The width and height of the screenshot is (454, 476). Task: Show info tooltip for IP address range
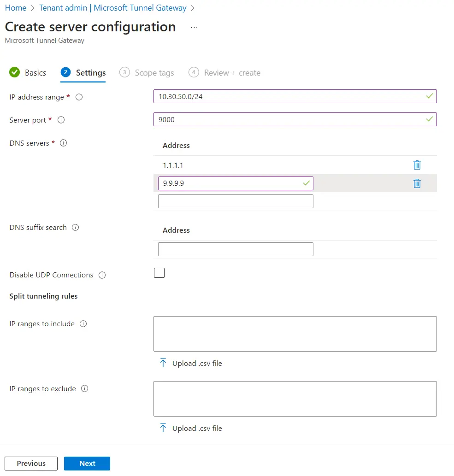(x=79, y=97)
